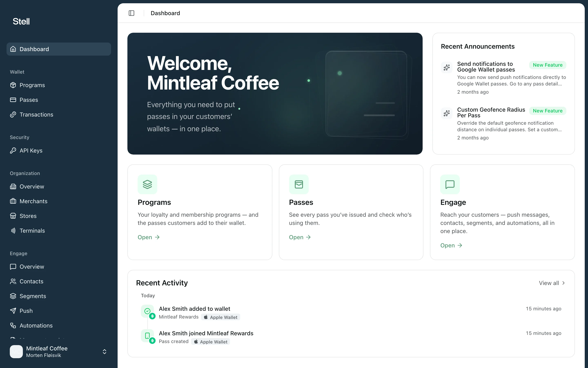Image resolution: width=588 pixels, height=368 pixels.
Task: Click the Contacts people icon
Action: [13, 281]
